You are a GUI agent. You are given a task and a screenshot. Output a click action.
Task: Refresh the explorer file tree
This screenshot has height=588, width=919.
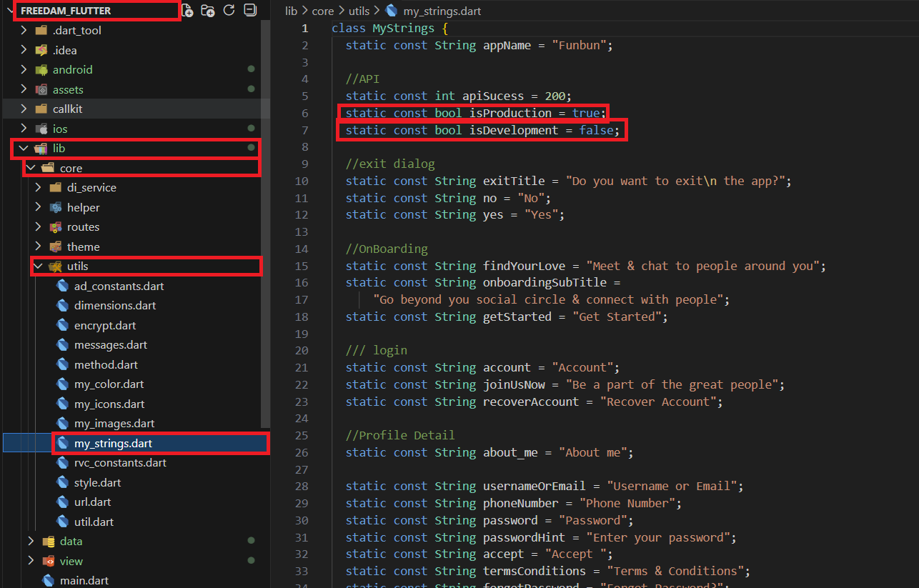pyautogui.click(x=229, y=10)
